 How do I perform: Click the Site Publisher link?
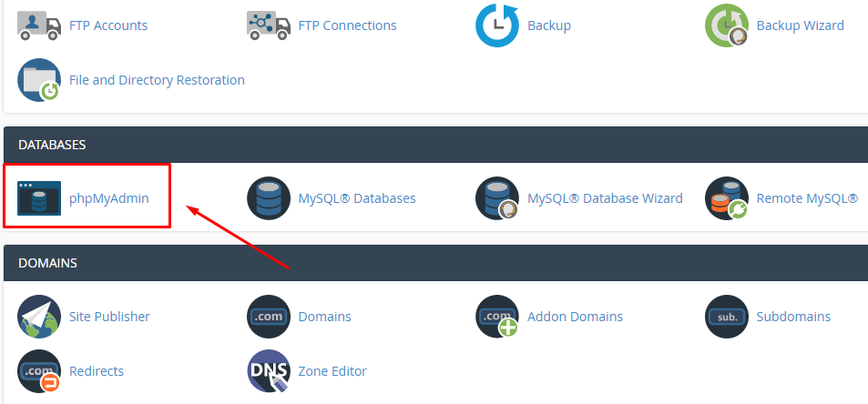pos(109,317)
